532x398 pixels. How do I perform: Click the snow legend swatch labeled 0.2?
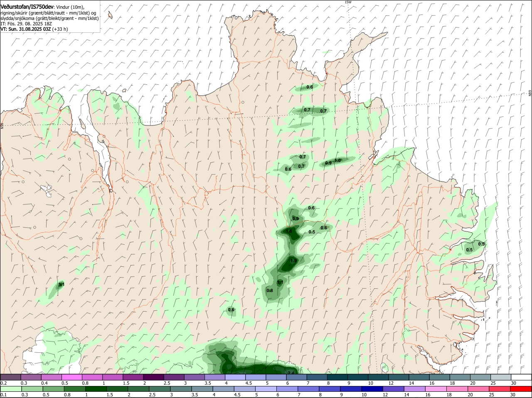[x=10, y=377]
